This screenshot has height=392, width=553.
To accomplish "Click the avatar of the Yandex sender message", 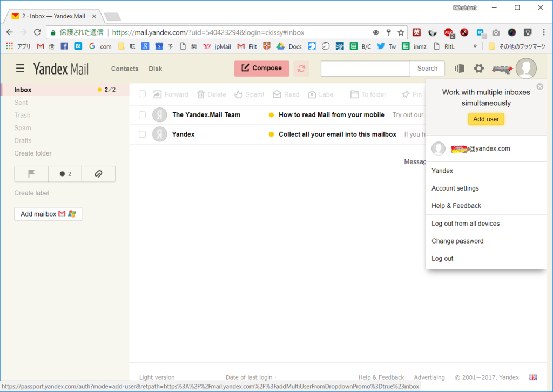I will click(159, 134).
